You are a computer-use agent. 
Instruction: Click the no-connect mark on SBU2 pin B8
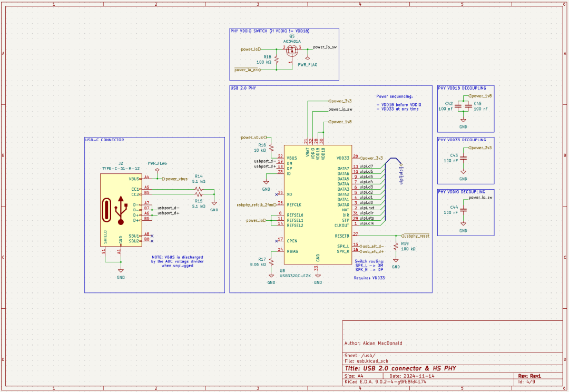point(152,241)
